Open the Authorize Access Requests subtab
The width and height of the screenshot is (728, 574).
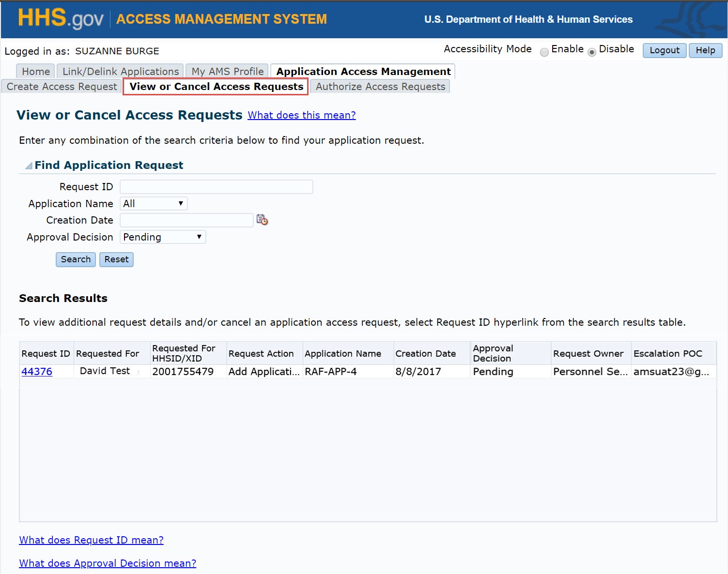click(x=380, y=87)
